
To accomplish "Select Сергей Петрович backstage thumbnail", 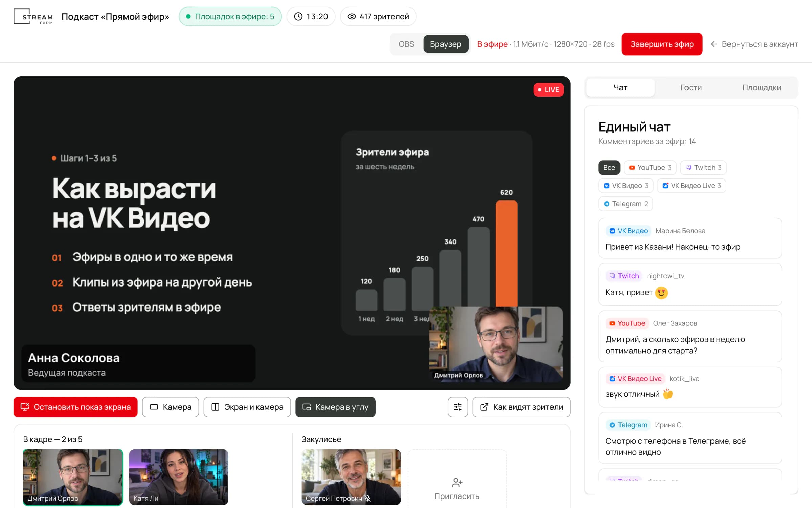I will pos(351,477).
